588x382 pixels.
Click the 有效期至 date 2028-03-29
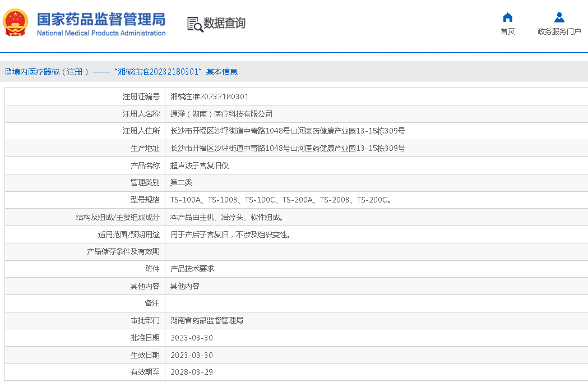[x=192, y=372]
